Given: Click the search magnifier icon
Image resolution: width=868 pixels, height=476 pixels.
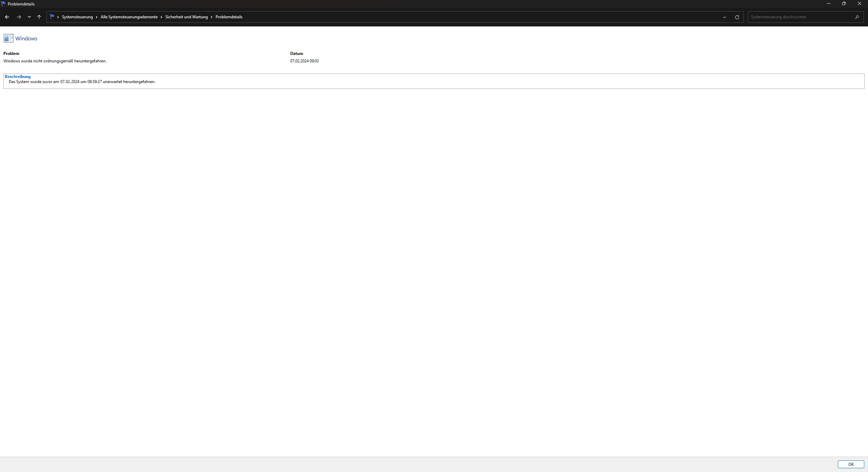Looking at the screenshot, I should click(x=857, y=17).
